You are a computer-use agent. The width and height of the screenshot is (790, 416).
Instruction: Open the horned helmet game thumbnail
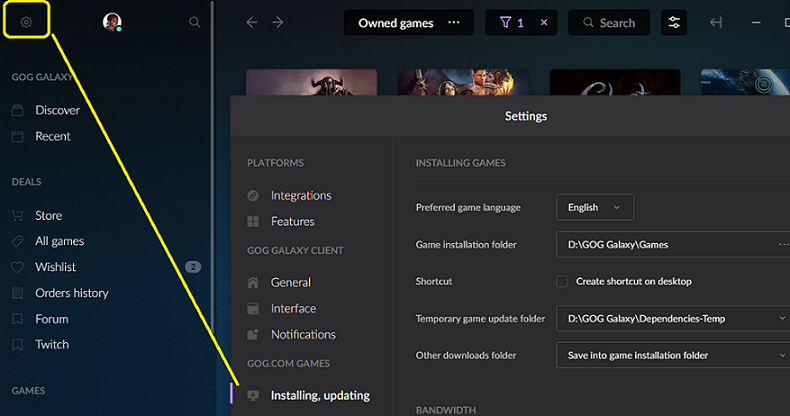pyautogui.click(x=311, y=82)
